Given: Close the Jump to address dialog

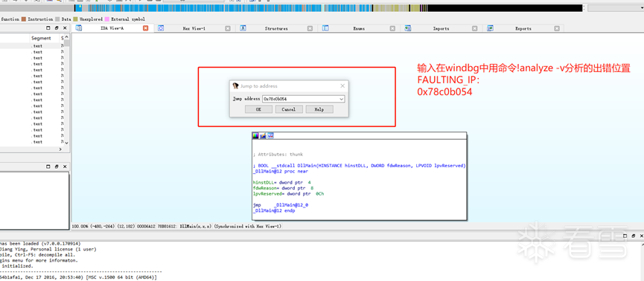Looking at the screenshot, I should (342, 86).
